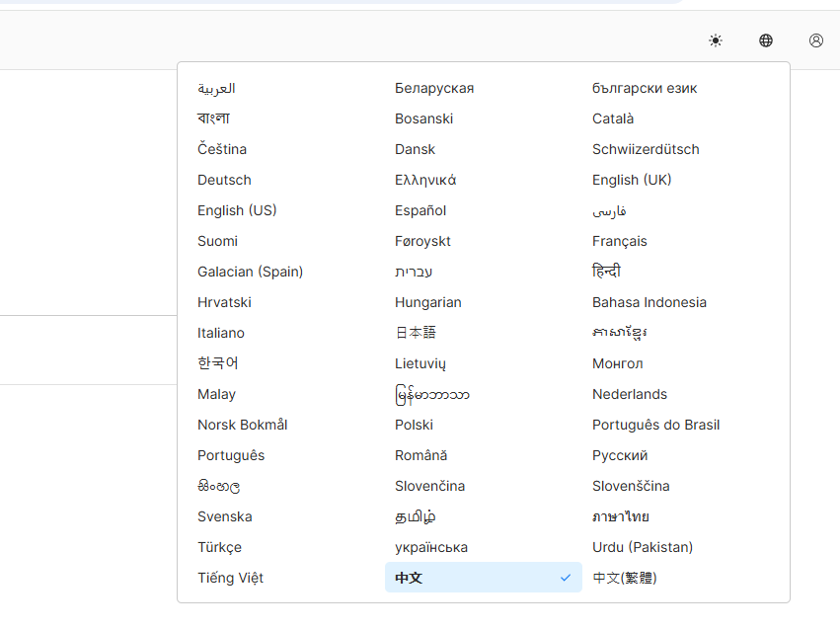This screenshot has width=840, height=630.
Task: Switch language to Bahasa Indonesia
Action: pos(649,302)
